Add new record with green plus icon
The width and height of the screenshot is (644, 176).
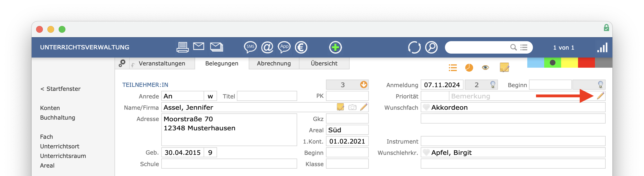tap(336, 47)
